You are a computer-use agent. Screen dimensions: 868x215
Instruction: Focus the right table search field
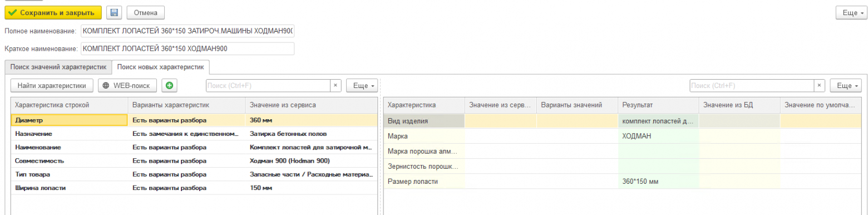(752, 86)
